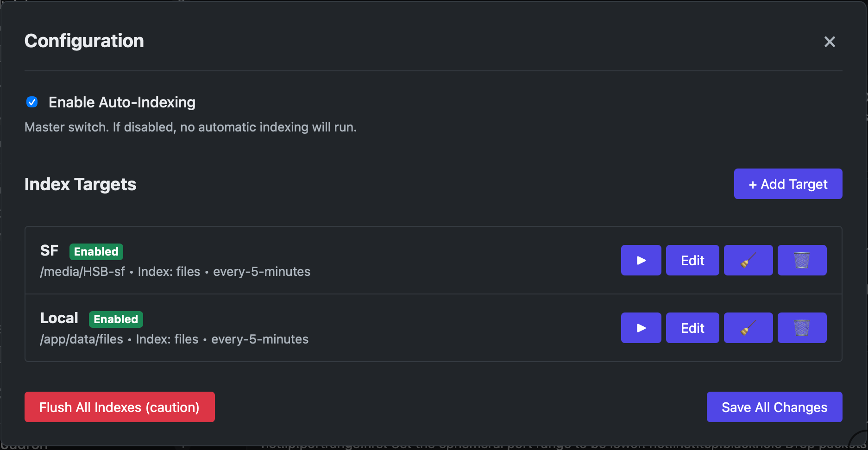Select the Local target name
This screenshot has height=450, width=868.
[x=59, y=318]
